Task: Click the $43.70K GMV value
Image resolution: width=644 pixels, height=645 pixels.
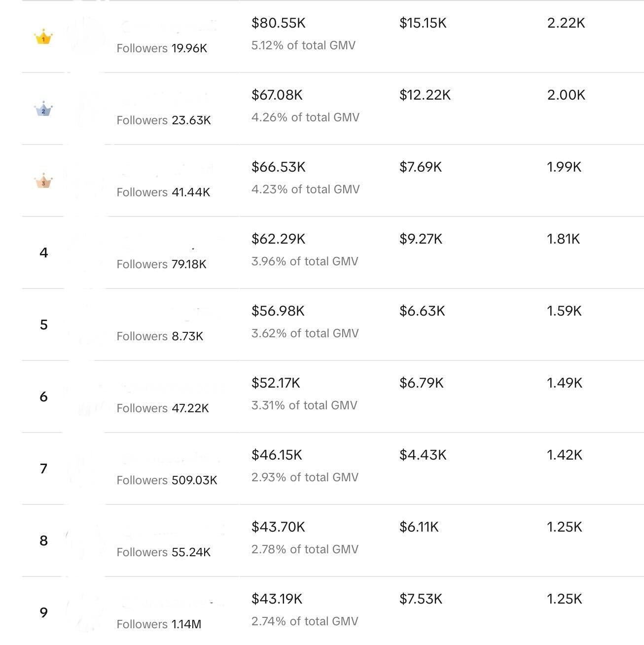Action: coord(278,527)
